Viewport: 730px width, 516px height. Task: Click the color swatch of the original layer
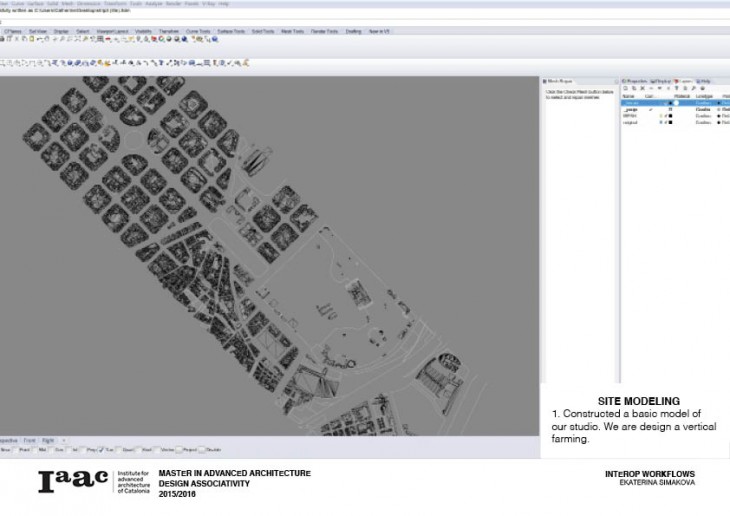click(x=670, y=123)
